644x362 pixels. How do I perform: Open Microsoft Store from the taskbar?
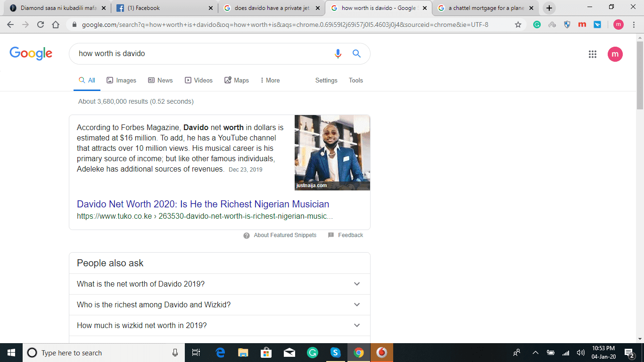(x=266, y=353)
